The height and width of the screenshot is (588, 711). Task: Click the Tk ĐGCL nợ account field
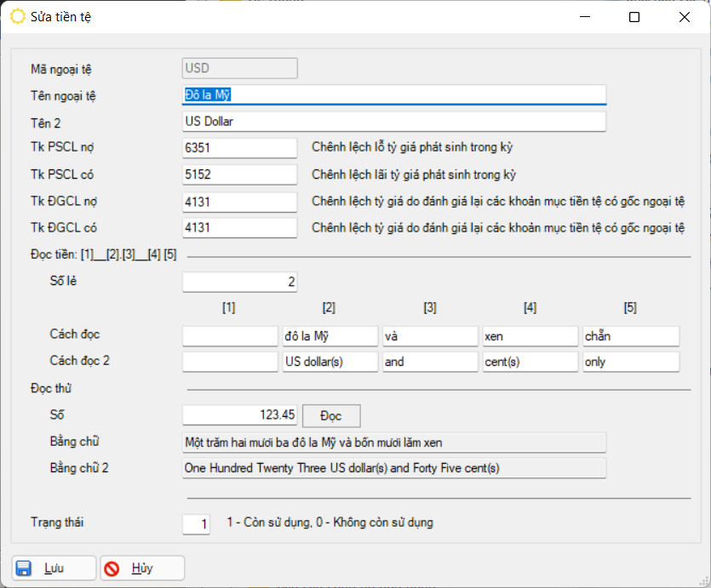pyautogui.click(x=239, y=202)
